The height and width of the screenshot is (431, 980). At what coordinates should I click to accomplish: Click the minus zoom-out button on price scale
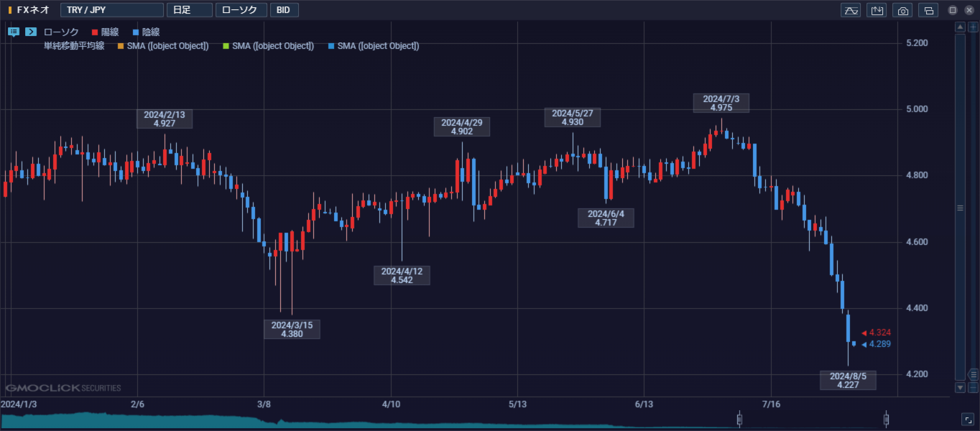[x=973, y=387]
